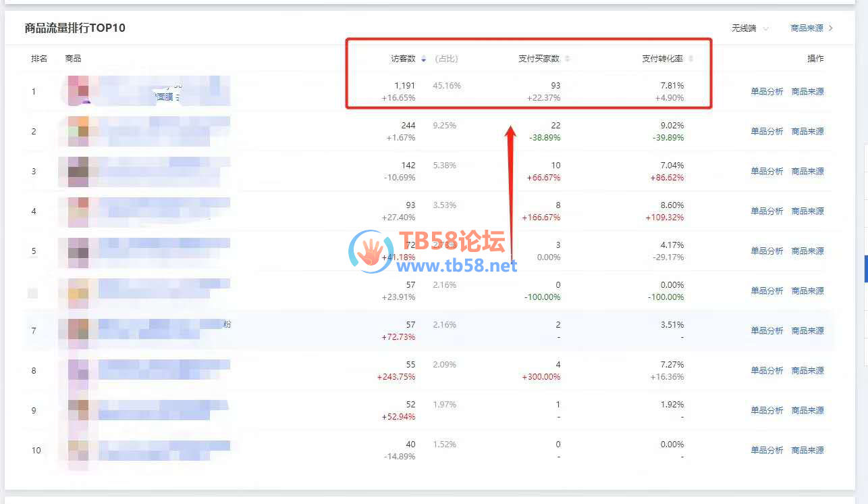
Task: Click the chevron arrow after top-right 商品来源
Action: [831, 28]
